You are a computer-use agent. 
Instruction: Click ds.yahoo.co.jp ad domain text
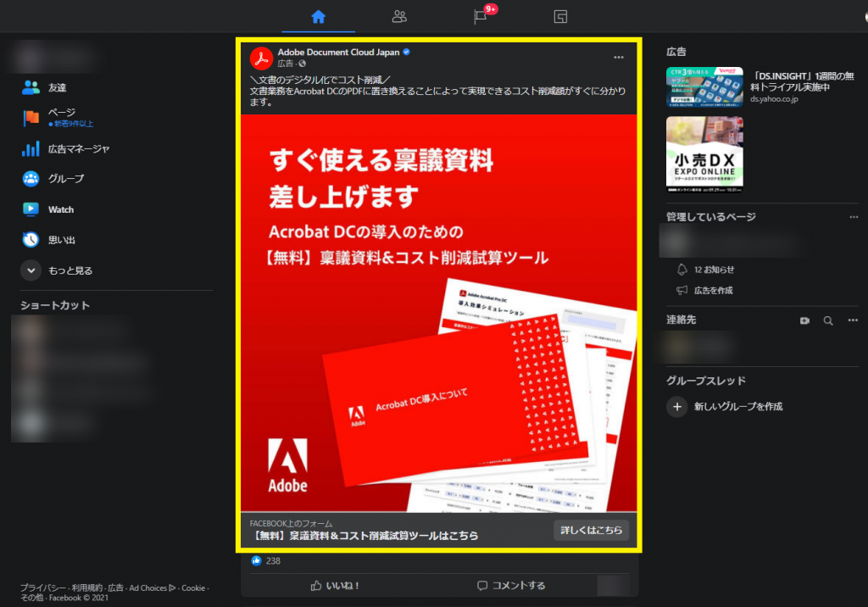774,99
